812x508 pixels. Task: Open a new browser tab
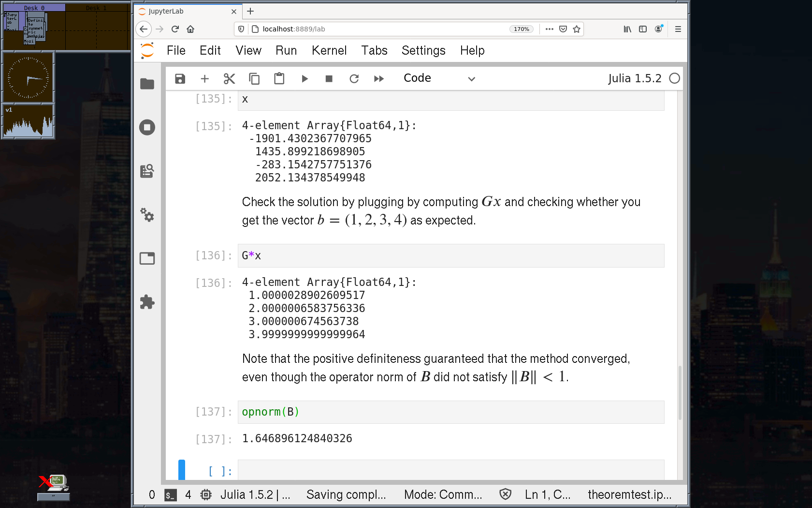coord(250,11)
